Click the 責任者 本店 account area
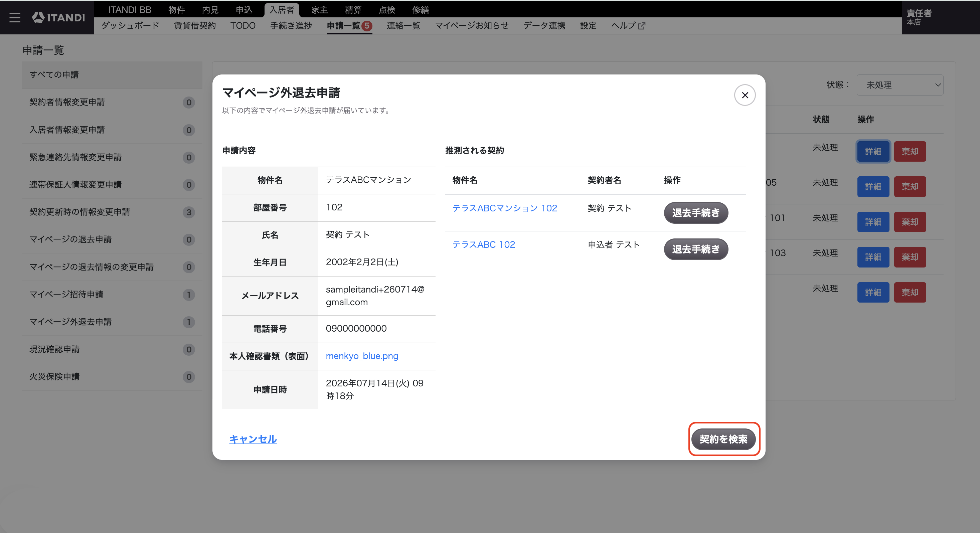This screenshot has width=980, height=533. click(x=941, y=17)
